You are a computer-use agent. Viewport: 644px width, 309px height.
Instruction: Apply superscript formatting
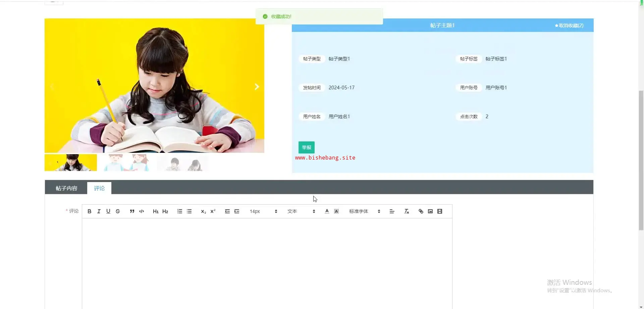213,211
